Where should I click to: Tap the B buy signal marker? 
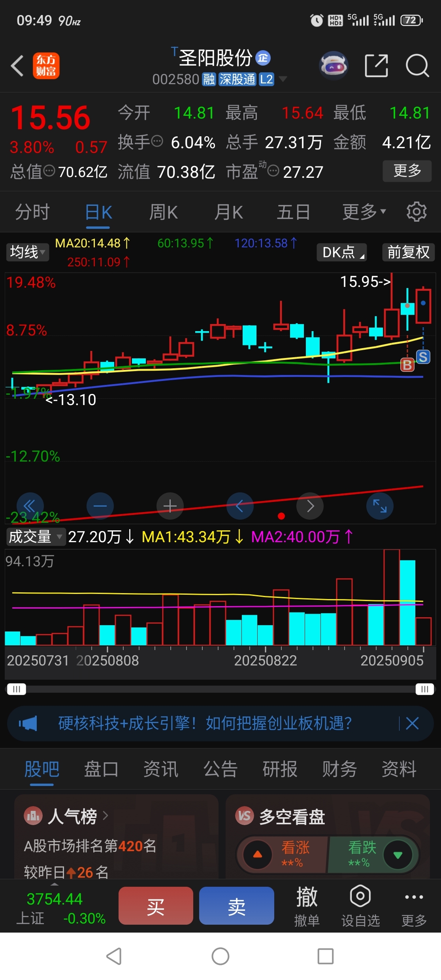(407, 365)
